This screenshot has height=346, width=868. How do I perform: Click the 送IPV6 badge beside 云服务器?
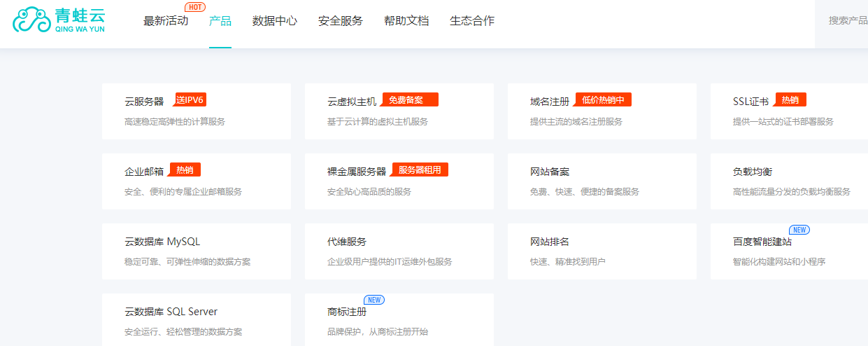click(190, 99)
